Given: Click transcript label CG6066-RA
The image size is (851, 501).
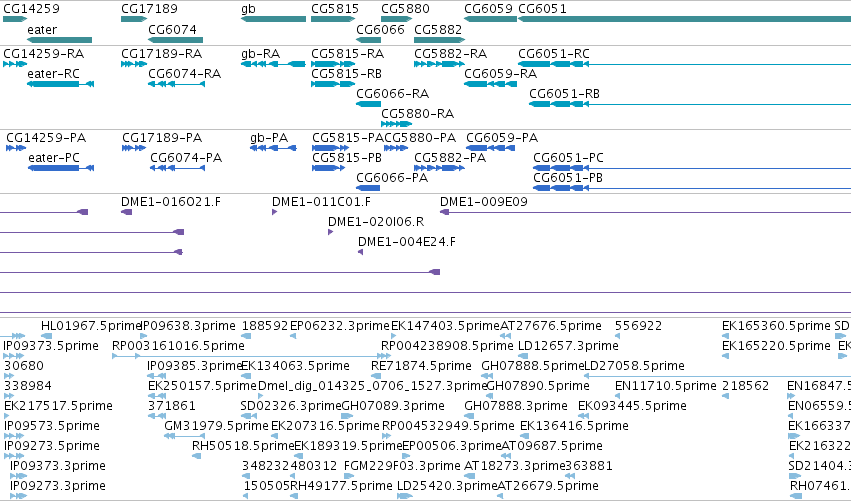Looking at the screenshot, I should tap(392, 94).
